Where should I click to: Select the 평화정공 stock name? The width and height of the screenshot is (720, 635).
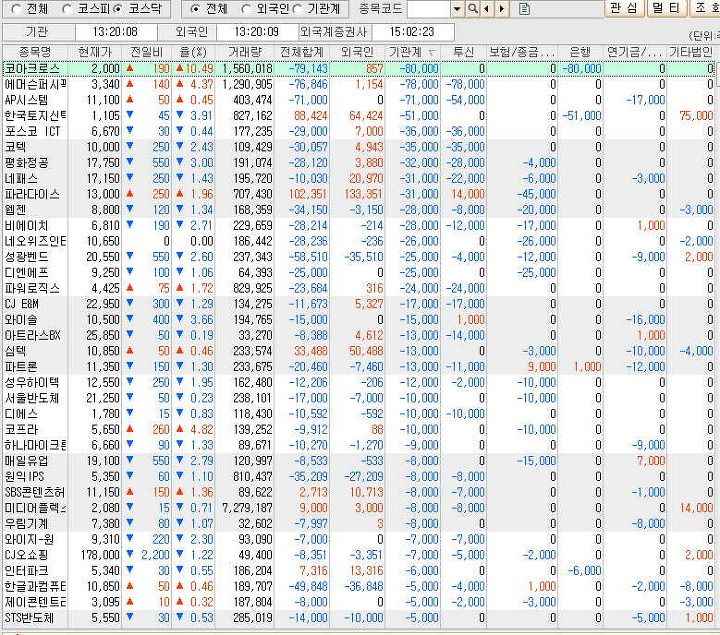click(x=26, y=163)
